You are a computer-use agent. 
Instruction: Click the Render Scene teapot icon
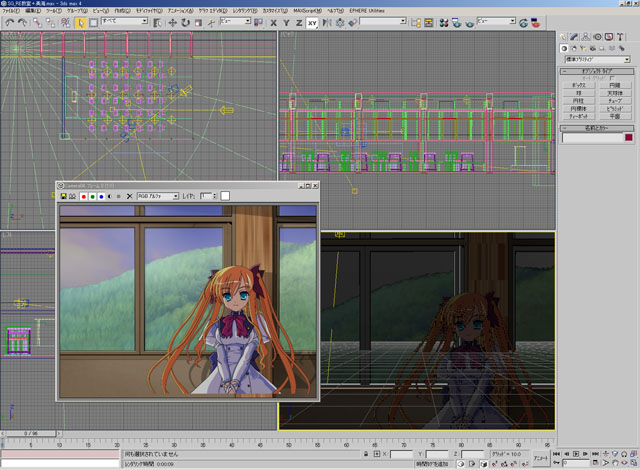(456, 23)
